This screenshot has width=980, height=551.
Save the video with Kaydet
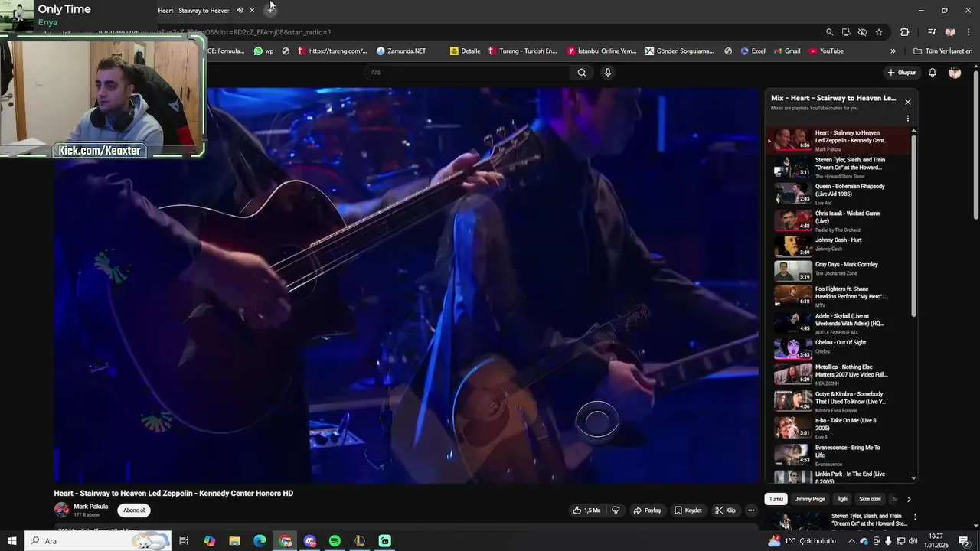pyautogui.click(x=688, y=510)
